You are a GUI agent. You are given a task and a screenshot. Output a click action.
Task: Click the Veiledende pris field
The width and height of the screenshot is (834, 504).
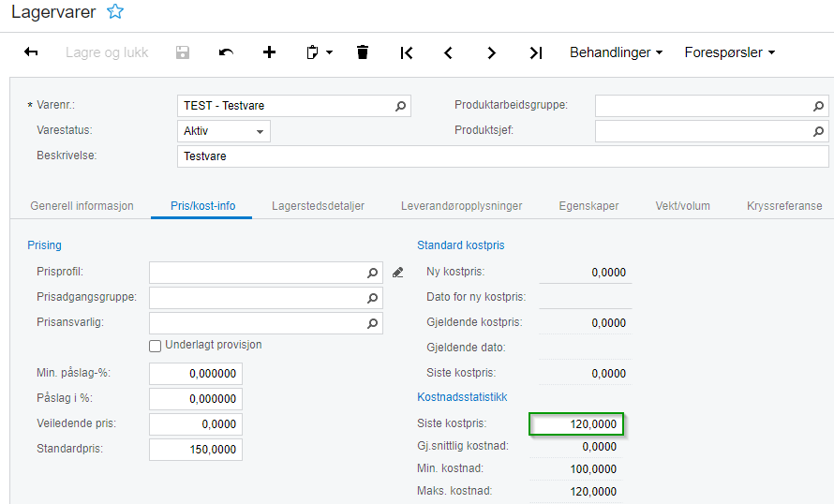click(x=196, y=424)
